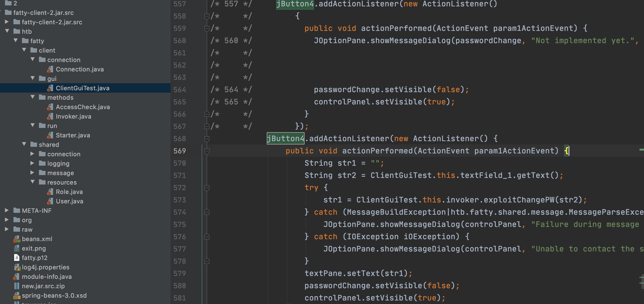The width and height of the screenshot is (644, 304).
Task: Open the exit.png image file
Action: click(33, 248)
